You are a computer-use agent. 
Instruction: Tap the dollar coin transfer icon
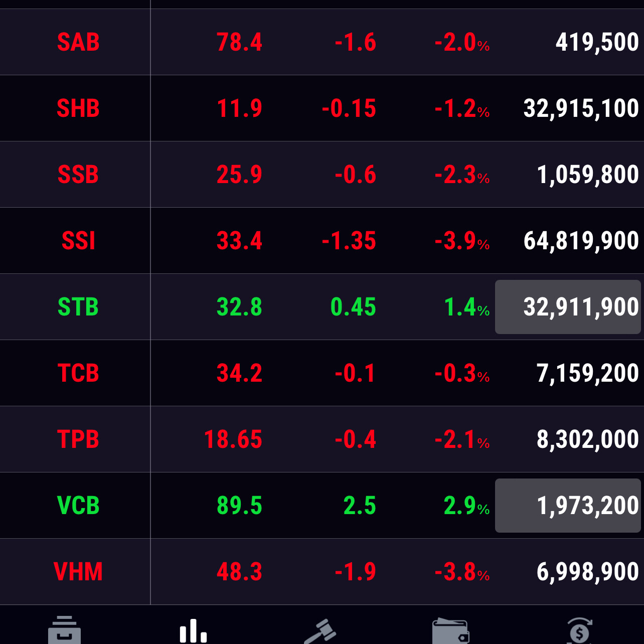(x=579, y=631)
